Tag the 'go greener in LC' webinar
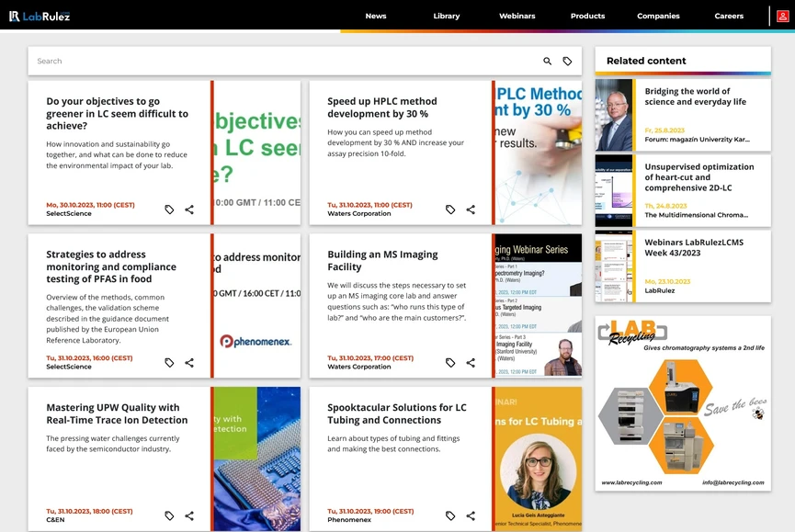 tap(169, 209)
